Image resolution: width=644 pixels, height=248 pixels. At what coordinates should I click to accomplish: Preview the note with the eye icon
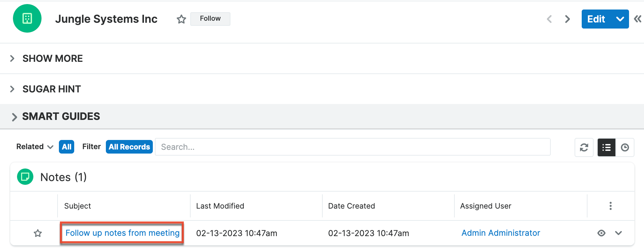(601, 233)
